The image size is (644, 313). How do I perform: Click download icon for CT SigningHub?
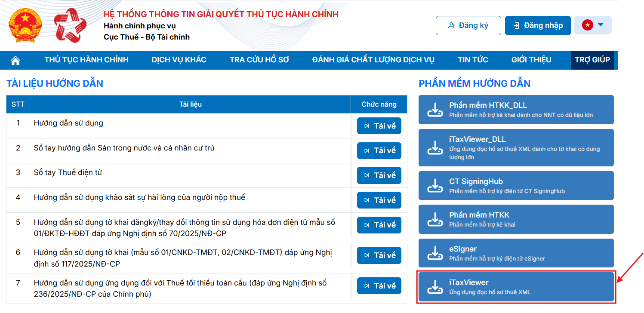[435, 186]
